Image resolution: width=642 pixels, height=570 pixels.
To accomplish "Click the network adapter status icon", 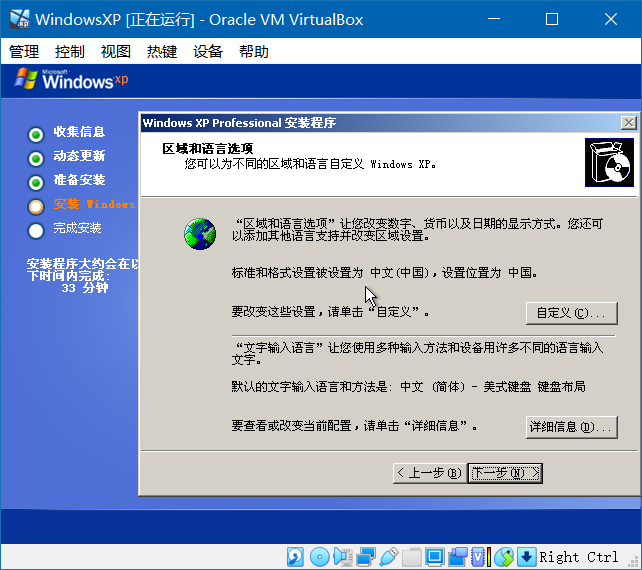I will (x=366, y=557).
